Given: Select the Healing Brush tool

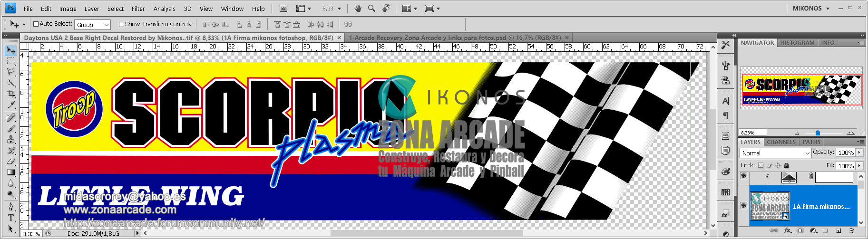Looking at the screenshot, I should [11, 117].
